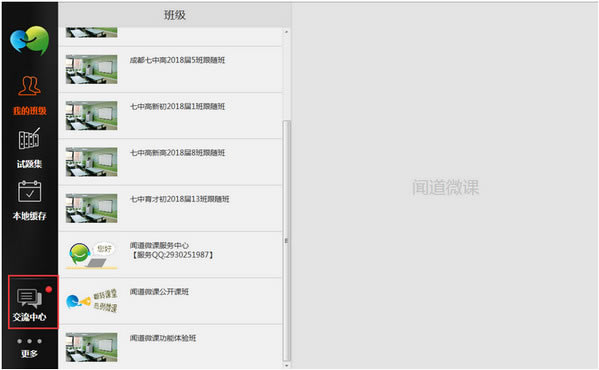This screenshot has height=370, width=599.
Task: Click the 更多 three-dots icon
Action: (29, 347)
